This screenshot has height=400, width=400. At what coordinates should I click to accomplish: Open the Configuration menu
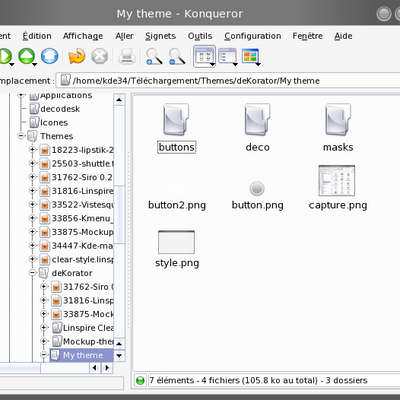(x=253, y=36)
